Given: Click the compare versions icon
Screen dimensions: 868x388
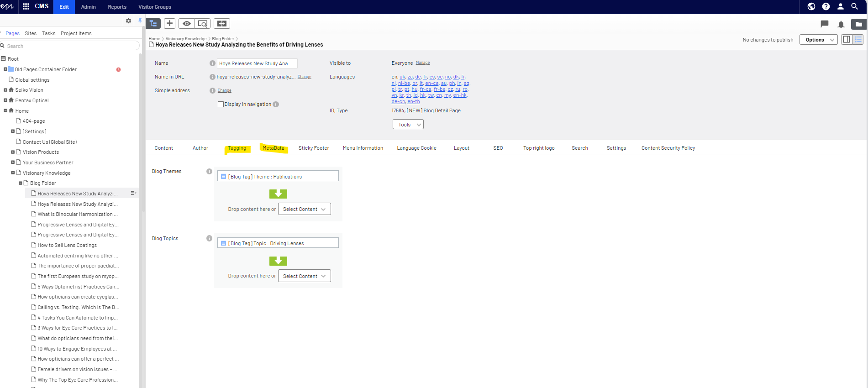Looking at the screenshot, I should (x=222, y=24).
